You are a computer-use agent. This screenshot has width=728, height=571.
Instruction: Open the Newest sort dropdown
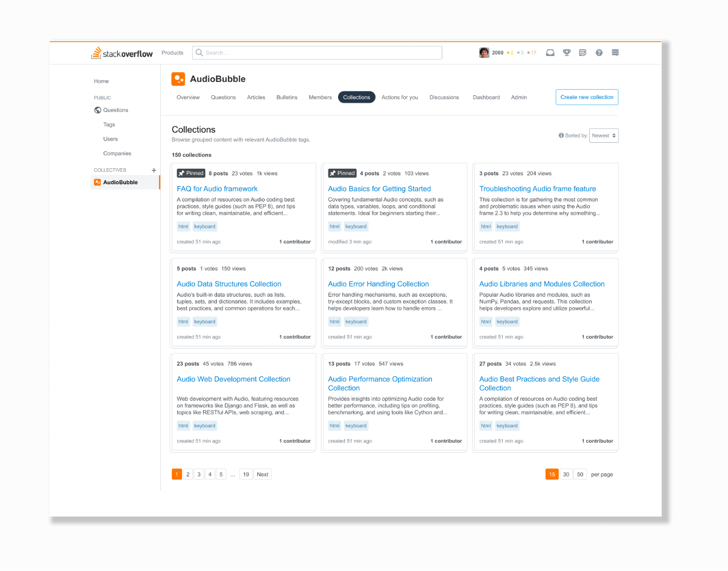coord(604,135)
